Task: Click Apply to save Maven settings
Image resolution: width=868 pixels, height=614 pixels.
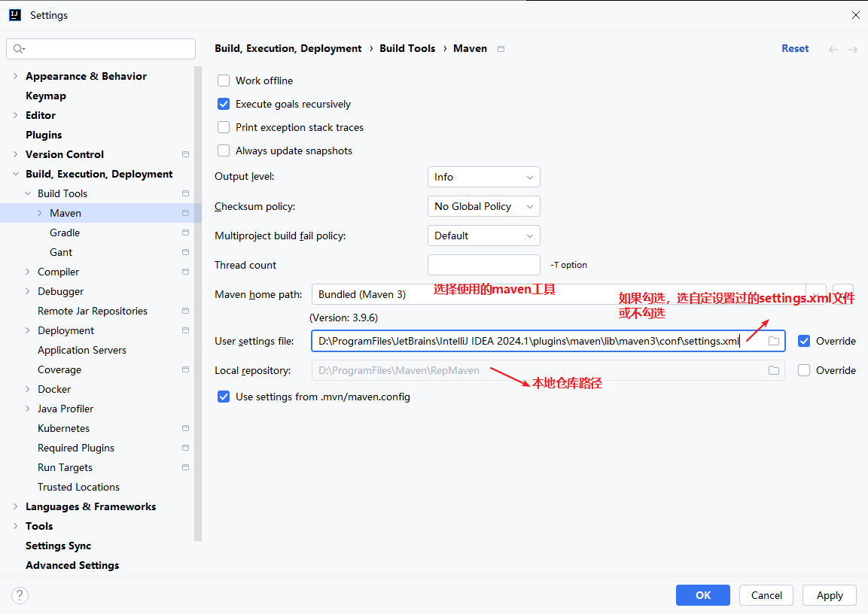Action: click(830, 595)
